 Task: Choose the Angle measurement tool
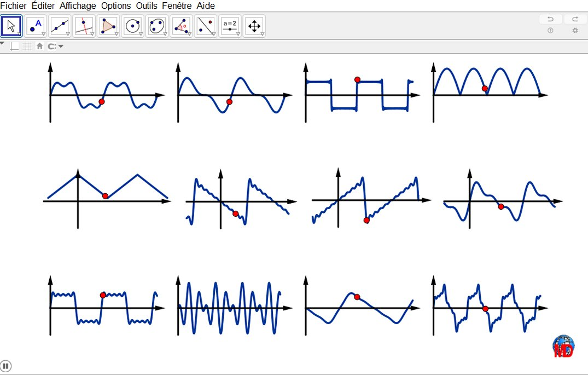pyautogui.click(x=181, y=25)
